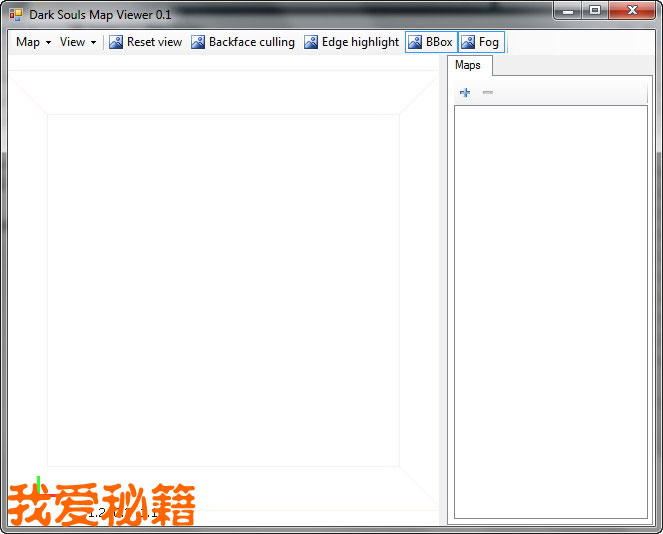663x534 pixels.
Task: Switch to the Maps tab
Action: click(x=468, y=66)
